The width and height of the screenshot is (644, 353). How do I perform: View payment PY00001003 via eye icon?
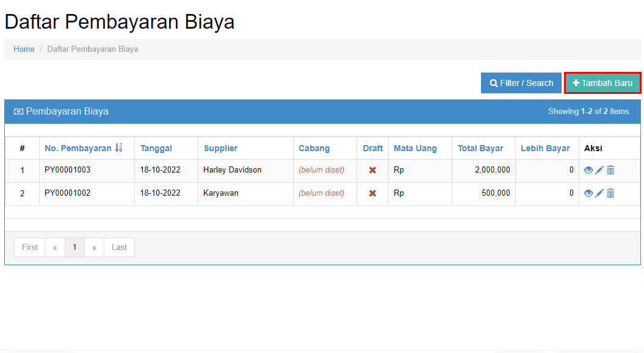coord(588,170)
